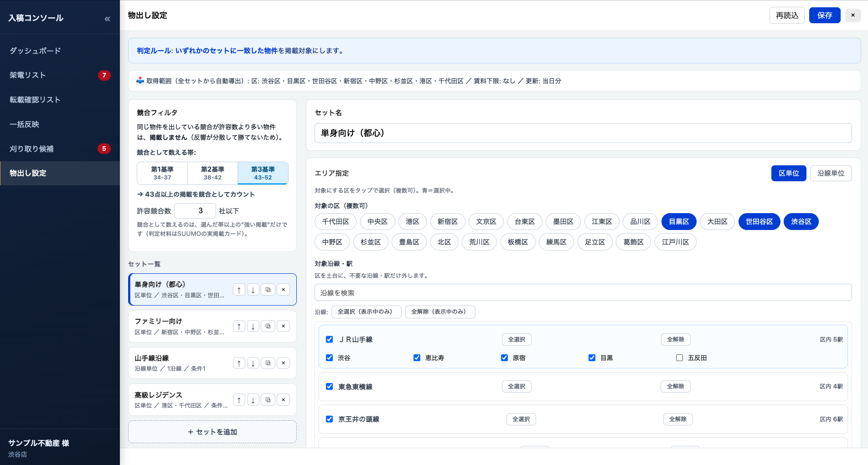Delete the 高級レジデンス set
868x465 pixels.
284,400
